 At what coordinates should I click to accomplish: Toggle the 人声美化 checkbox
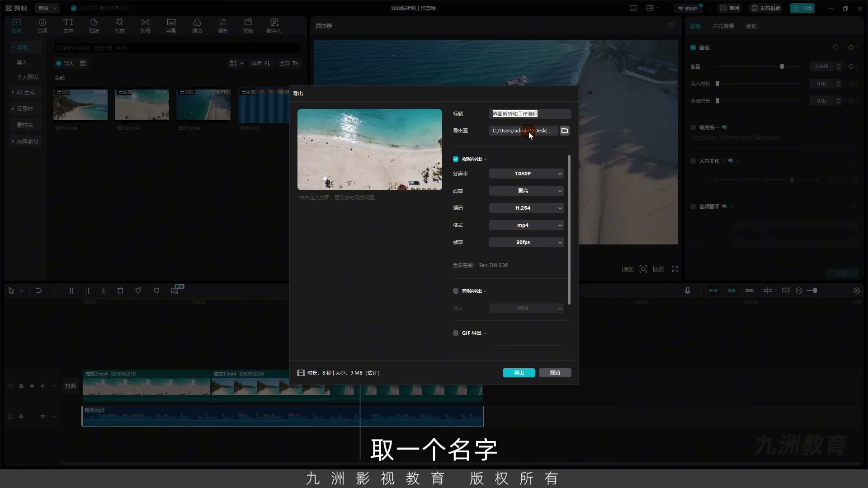point(693,161)
